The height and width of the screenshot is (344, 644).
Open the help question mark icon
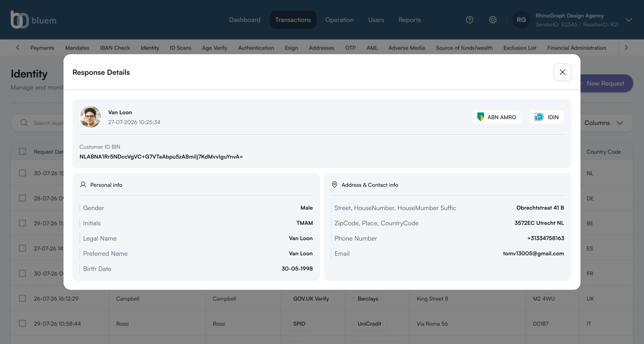tap(469, 20)
